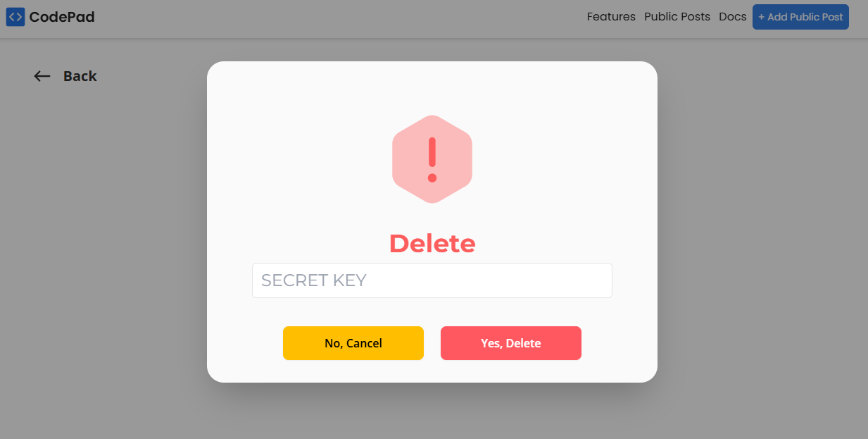Open the Features menu item
868x439 pixels.
(611, 17)
